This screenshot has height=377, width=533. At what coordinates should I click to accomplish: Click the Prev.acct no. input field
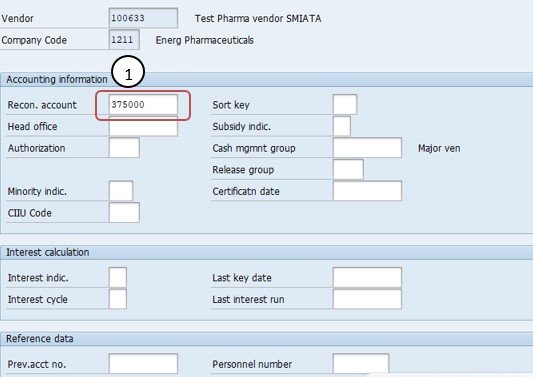(x=143, y=364)
